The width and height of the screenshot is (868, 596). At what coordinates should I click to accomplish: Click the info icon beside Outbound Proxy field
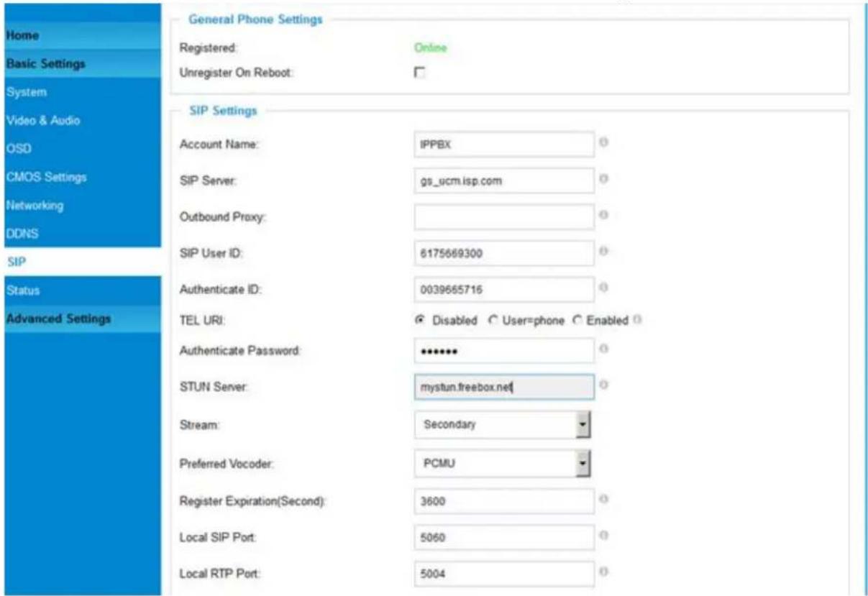click(605, 214)
